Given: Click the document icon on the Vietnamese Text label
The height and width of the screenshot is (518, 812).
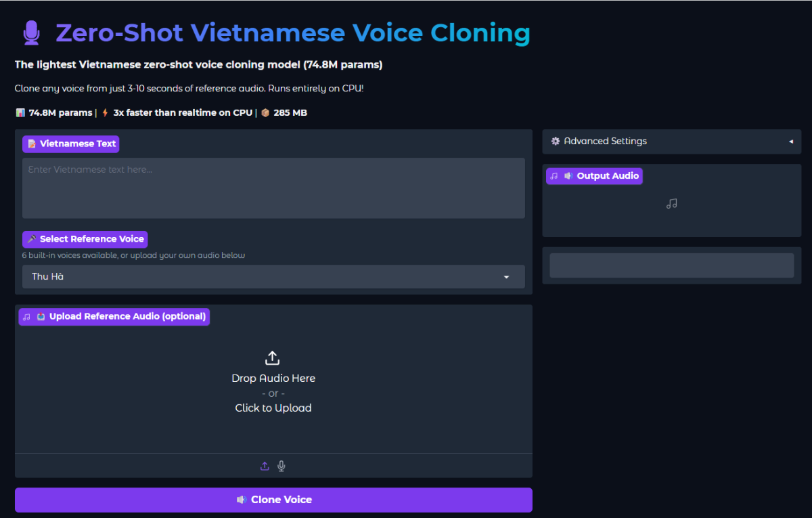Looking at the screenshot, I should 32,144.
